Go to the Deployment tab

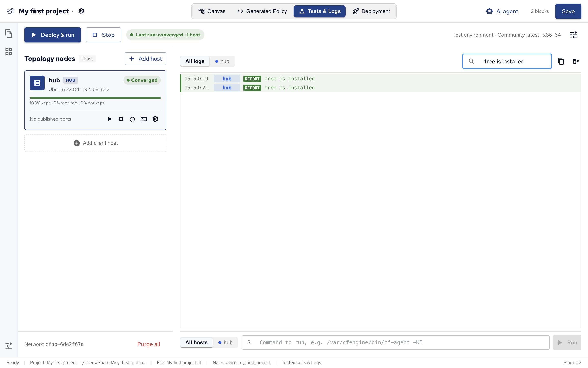tap(371, 11)
